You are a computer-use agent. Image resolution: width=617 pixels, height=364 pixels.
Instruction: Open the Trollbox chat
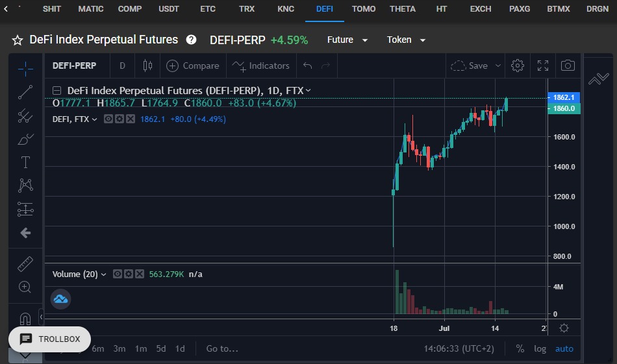[x=49, y=339]
